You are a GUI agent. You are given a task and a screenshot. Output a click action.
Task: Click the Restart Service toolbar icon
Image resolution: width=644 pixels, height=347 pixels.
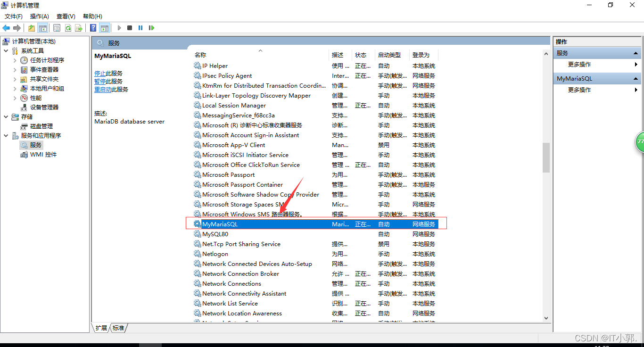pyautogui.click(x=151, y=28)
